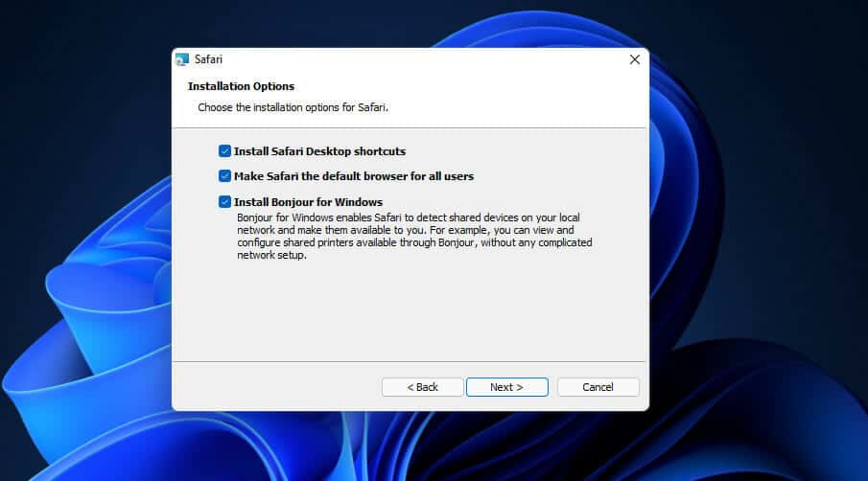Screen dimensions: 868x481
Task: Click "Choose the installation options for Safari" subtitle
Action: pyautogui.click(x=293, y=107)
